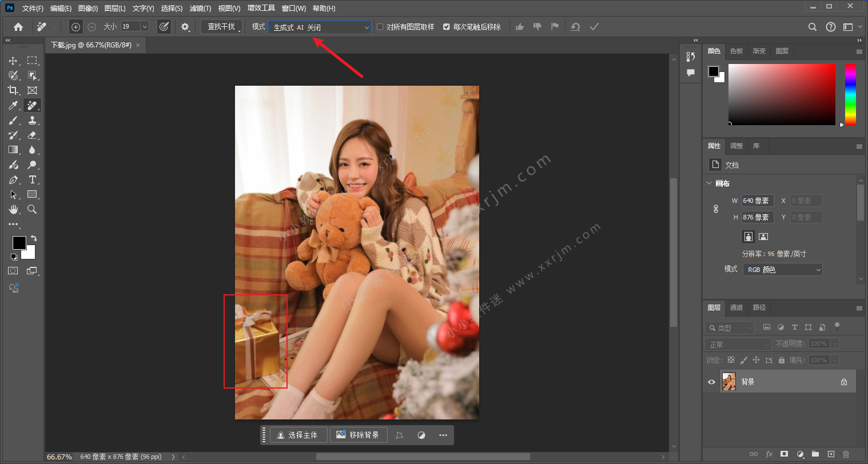Select the Hand tool

click(x=13, y=209)
